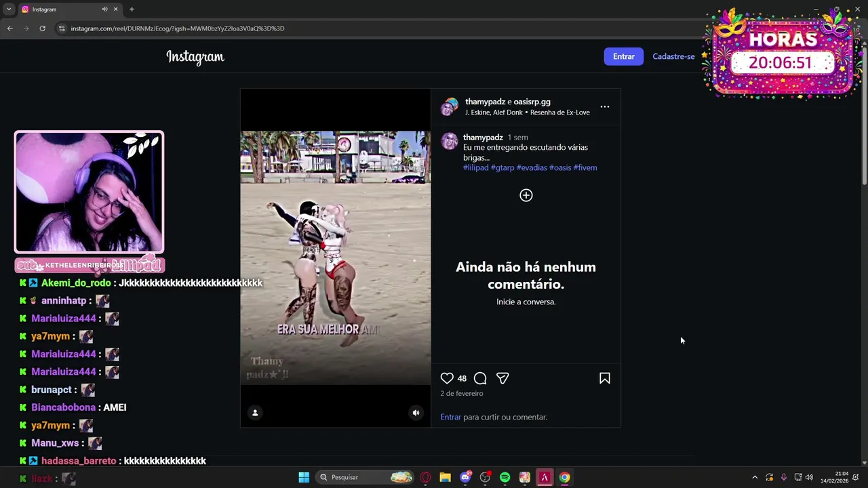Click the post date 2 de fevereiro
Screen dimensions: 868x488
(x=462, y=393)
